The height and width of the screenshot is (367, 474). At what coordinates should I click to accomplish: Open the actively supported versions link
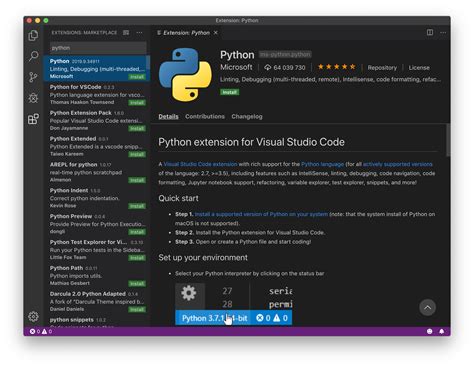tap(397, 164)
